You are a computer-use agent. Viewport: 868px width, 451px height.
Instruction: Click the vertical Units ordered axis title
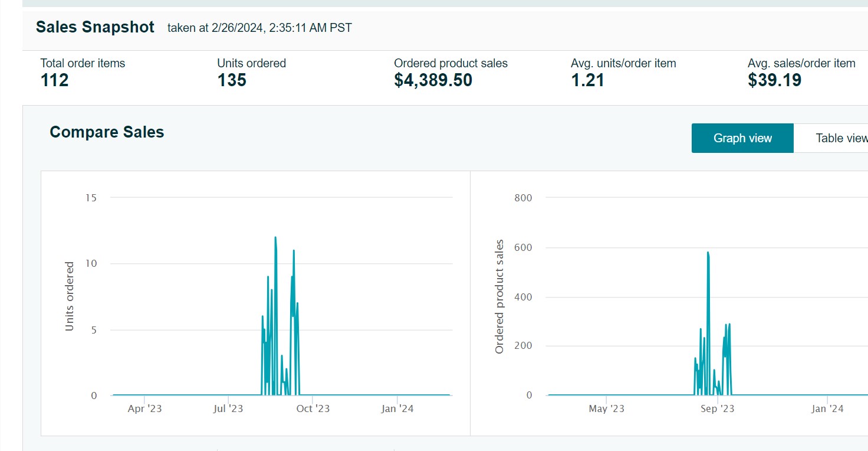[70, 296]
